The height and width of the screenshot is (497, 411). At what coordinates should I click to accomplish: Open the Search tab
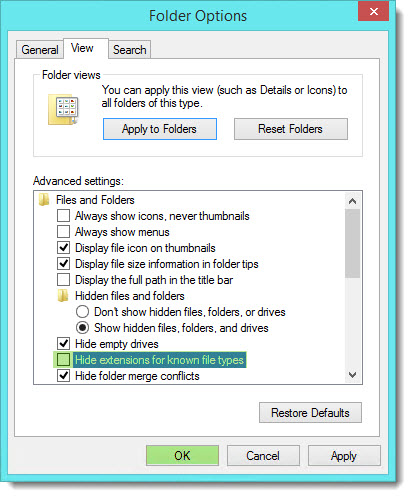pos(130,50)
